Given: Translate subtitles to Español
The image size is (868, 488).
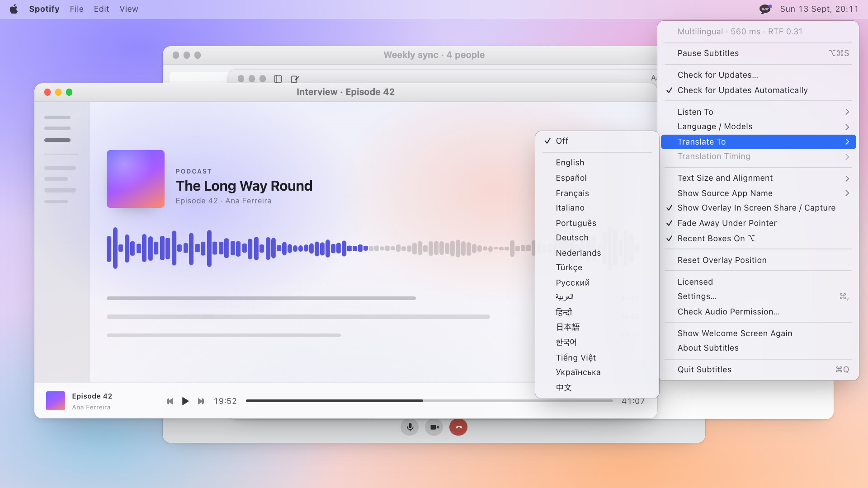Looking at the screenshot, I should coord(597,178).
